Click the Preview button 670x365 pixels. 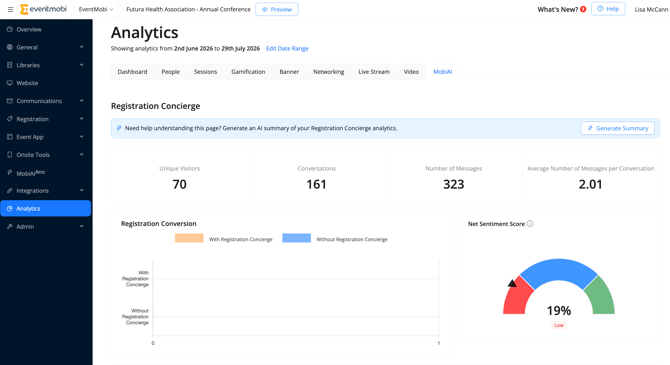tap(277, 9)
